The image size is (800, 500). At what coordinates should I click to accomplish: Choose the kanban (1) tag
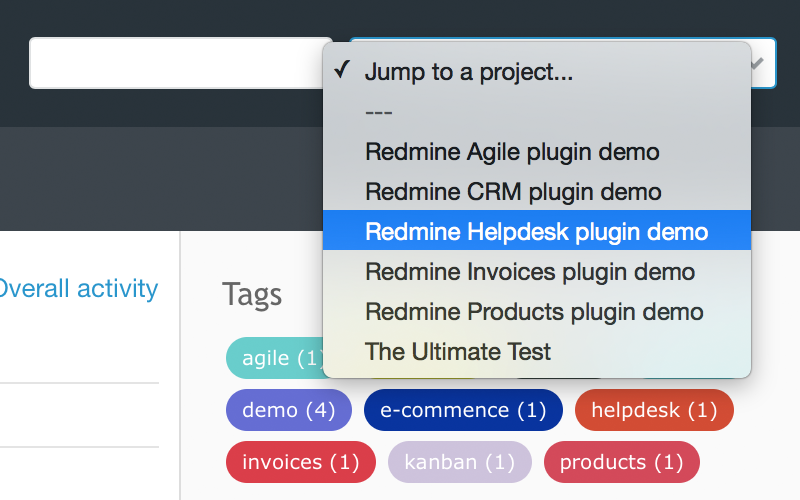pyautogui.click(x=460, y=462)
